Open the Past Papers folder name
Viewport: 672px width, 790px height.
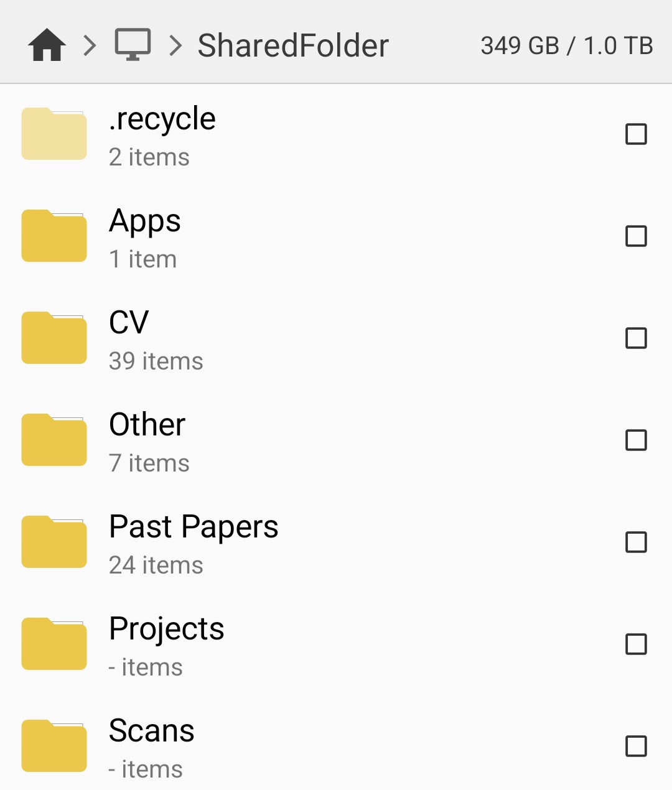click(194, 527)
